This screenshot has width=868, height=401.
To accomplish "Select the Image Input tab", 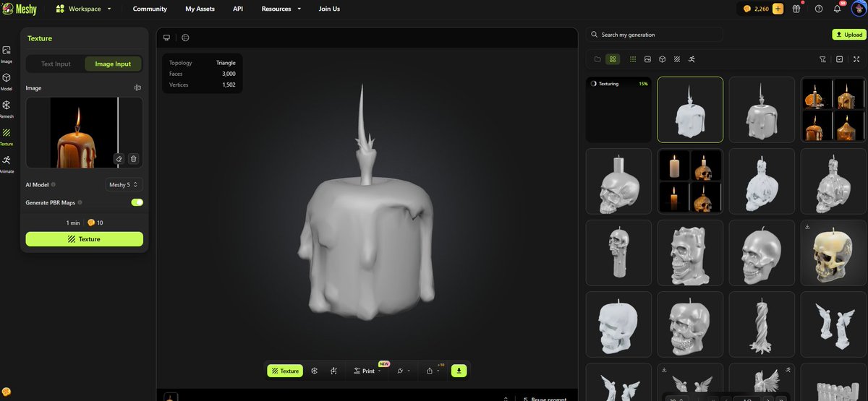I will 113,64.
